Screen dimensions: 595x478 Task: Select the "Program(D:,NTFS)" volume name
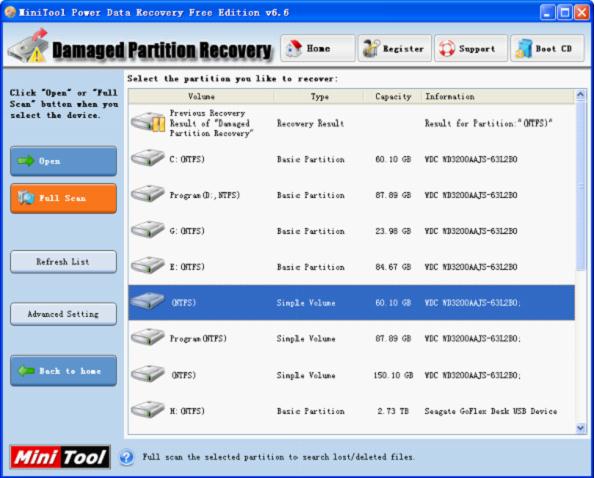click(x=205, y=195)
